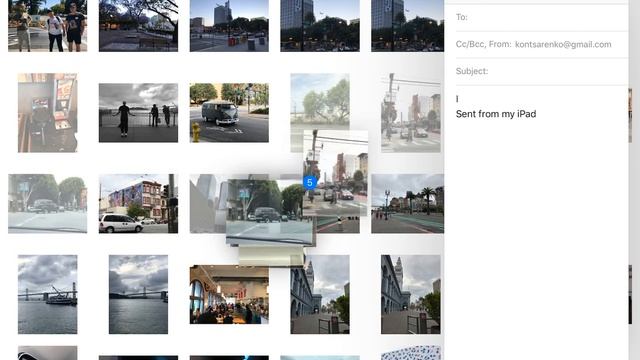Open the Bay Bridge with ferry boat photo
640x360 pixels.
47,294
